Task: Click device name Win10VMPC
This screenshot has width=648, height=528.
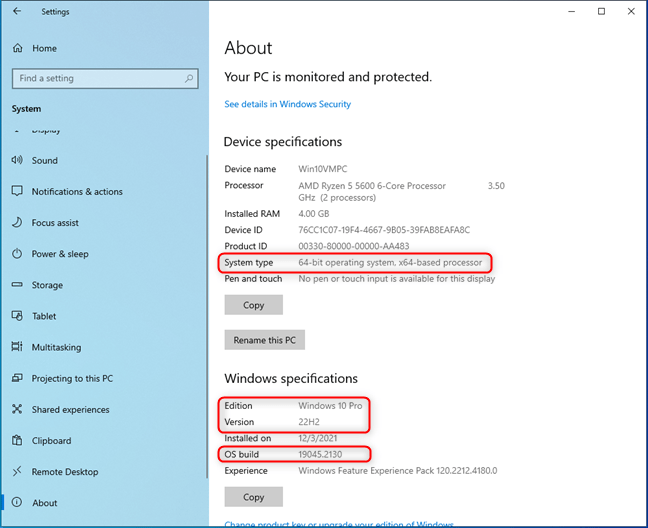Action: [323, 169]
